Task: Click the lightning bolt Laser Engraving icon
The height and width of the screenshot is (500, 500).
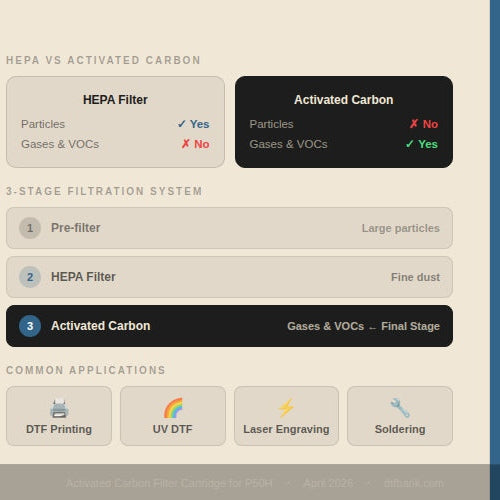Action: click(286, 408)
